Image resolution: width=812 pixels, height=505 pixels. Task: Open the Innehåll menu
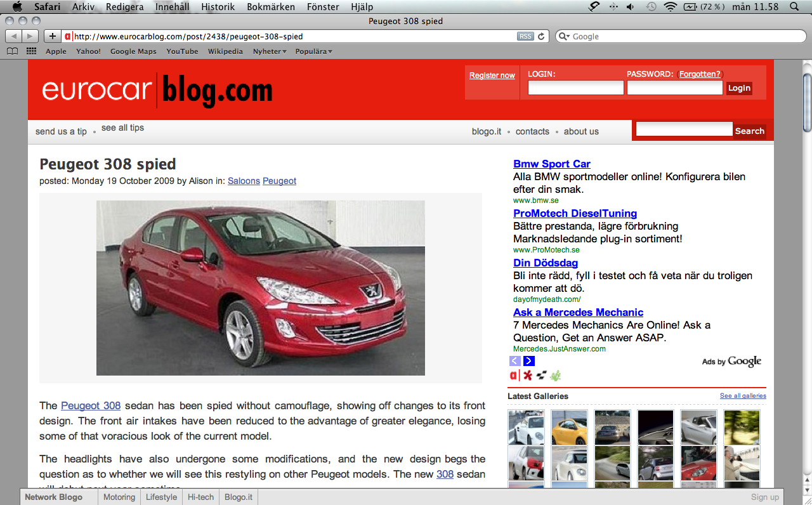click(172, 7)
